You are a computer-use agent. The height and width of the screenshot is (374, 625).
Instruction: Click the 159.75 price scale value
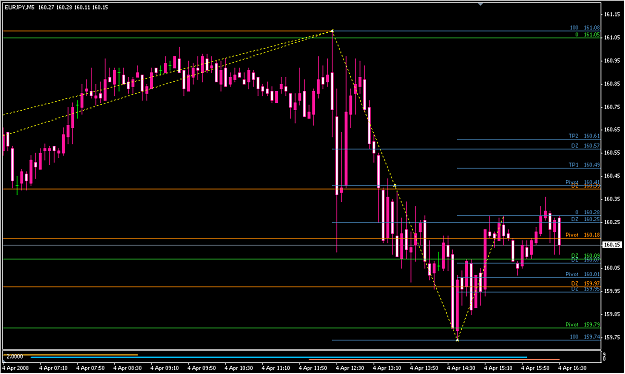pyautogui.click(x=612, y=337)
